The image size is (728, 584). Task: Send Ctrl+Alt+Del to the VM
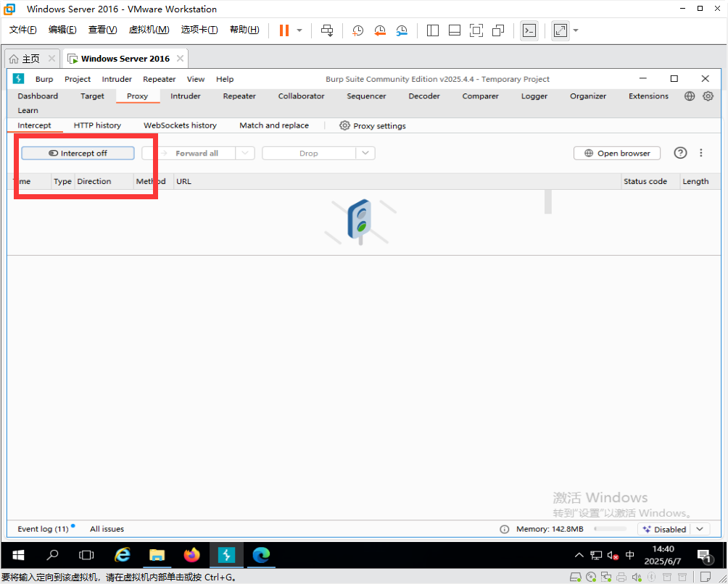click(327, 30)
